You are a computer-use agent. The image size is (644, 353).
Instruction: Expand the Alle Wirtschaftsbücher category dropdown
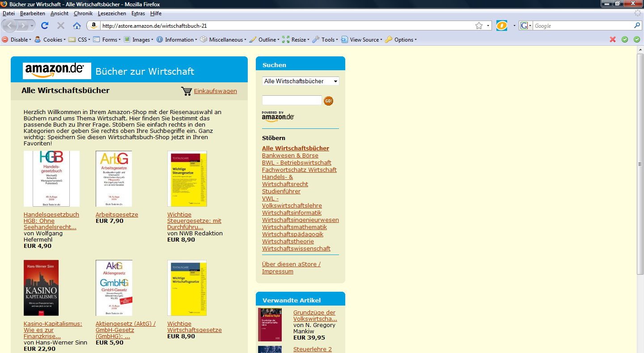(301, 81)
